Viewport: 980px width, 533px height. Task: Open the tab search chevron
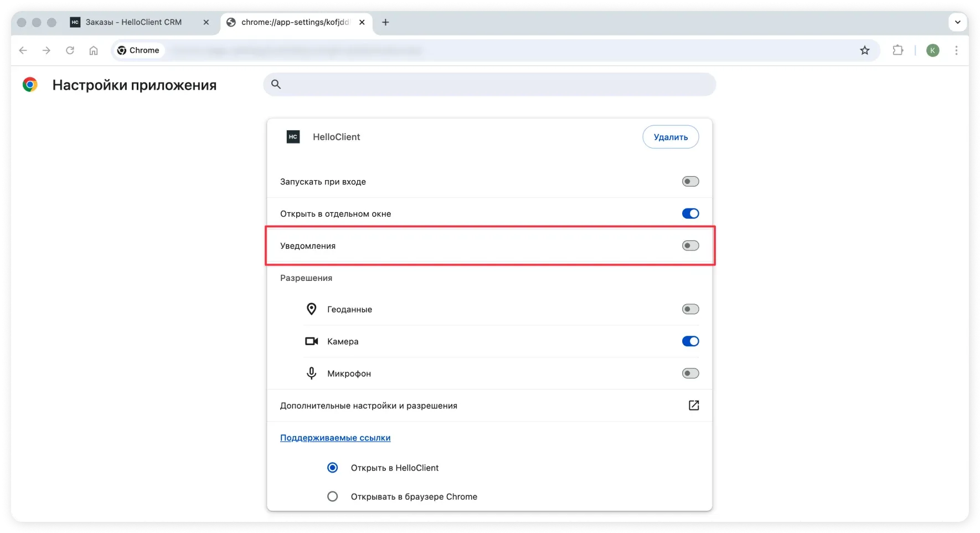(x=957, y=22)
